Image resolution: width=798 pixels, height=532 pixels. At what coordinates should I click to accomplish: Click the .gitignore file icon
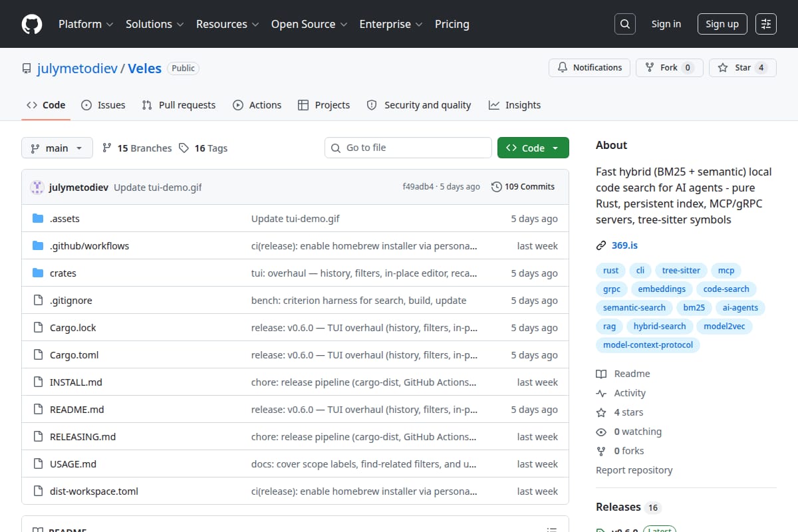pyautogui.click(x=38, y=301)
